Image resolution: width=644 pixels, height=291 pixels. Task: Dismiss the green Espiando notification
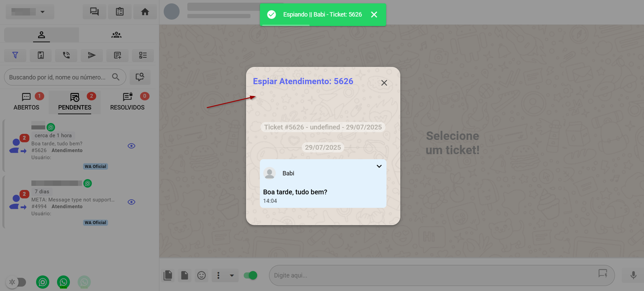pyautogui.click(x=374, y=15)
